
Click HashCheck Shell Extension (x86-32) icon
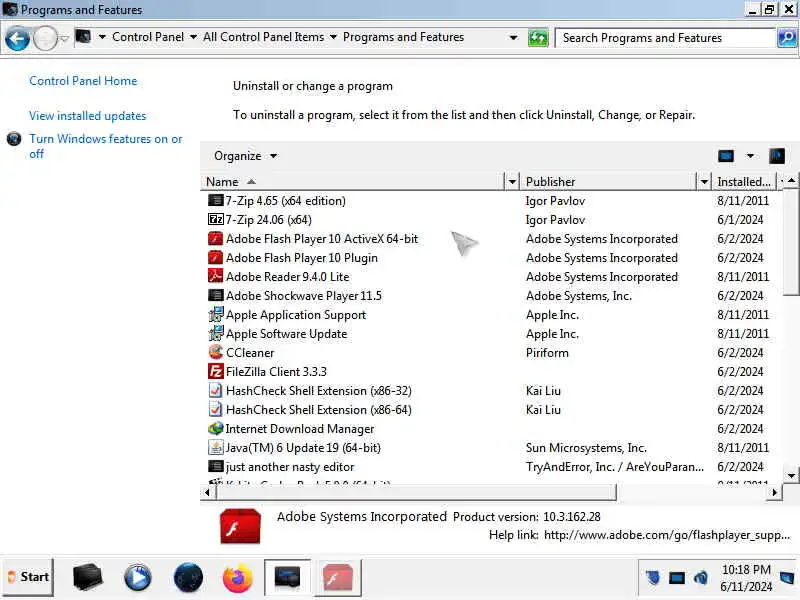(216, 390)
